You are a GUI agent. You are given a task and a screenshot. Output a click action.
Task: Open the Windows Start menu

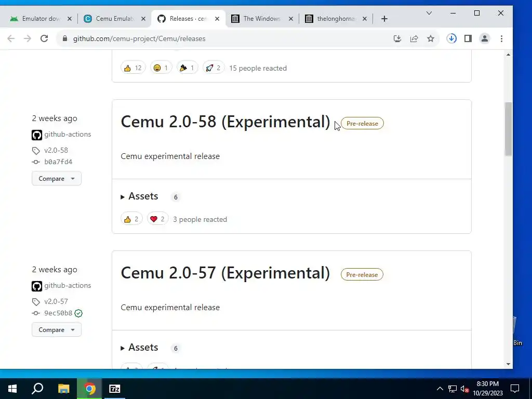click(12, 389)
